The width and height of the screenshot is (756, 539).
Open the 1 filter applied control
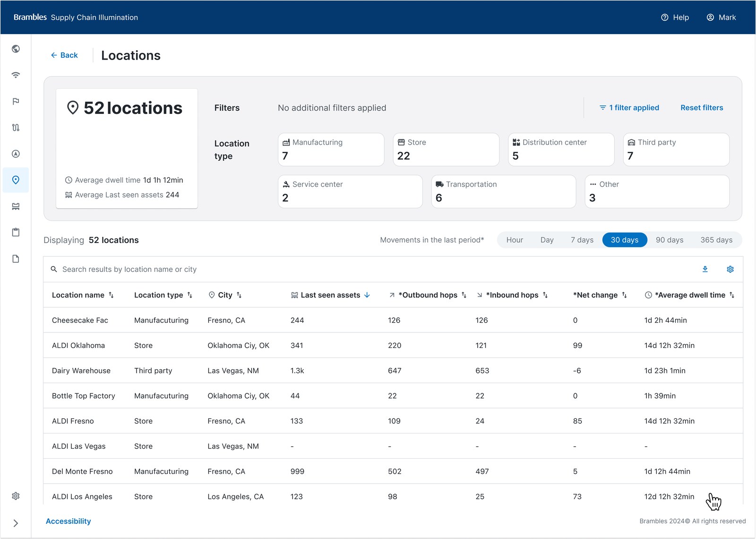click(629, 108)
